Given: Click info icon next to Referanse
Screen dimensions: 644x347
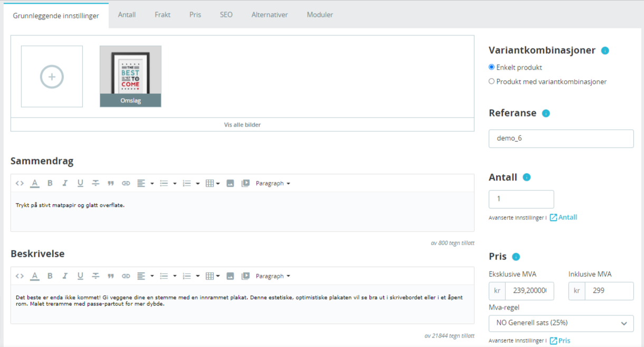Looking at the screenshot, I should point(546,113).
